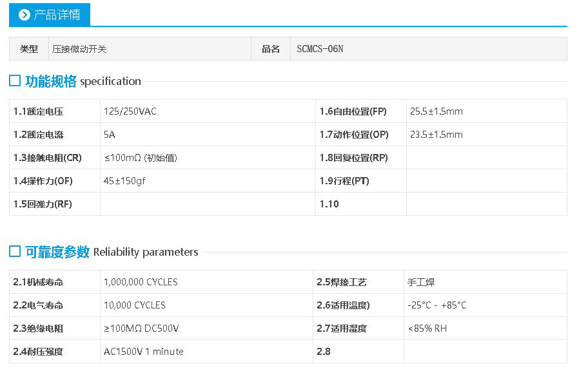Click the 10,000 CYCLES electrical life value
The image size is (588, 371).
[134, 305]
